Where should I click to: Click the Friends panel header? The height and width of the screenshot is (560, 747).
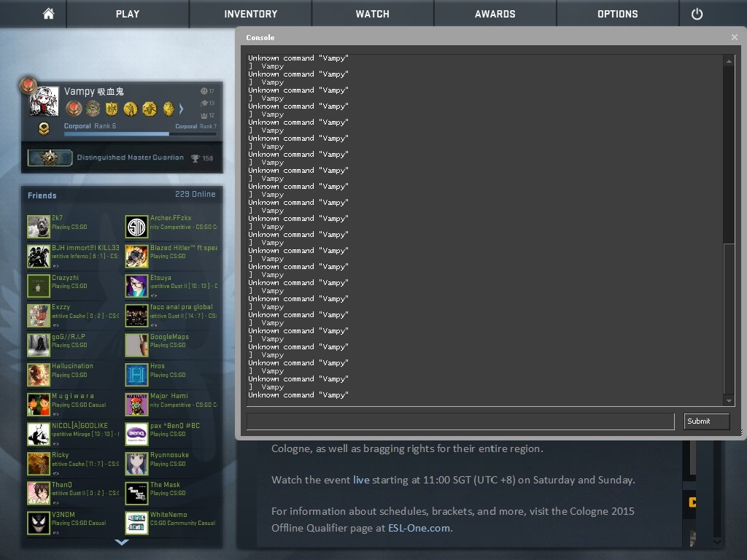pyautogui.click(x=42, y=195)
